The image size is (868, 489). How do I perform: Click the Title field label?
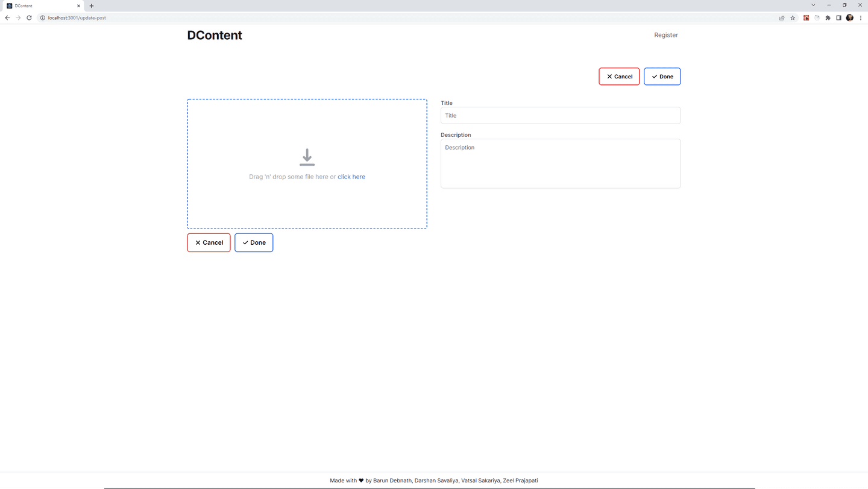pyautogui.click(x=447, y=103)
